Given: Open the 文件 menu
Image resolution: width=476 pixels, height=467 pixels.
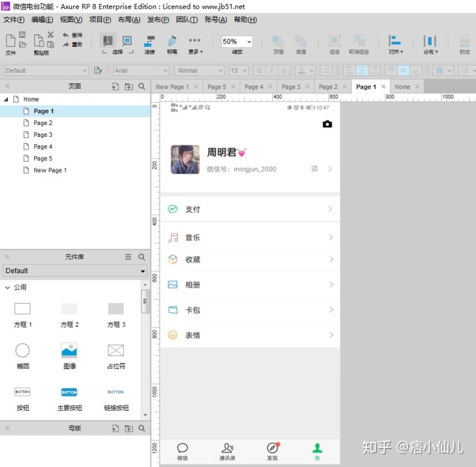Looking at the screenshot, I should [14, 20].
